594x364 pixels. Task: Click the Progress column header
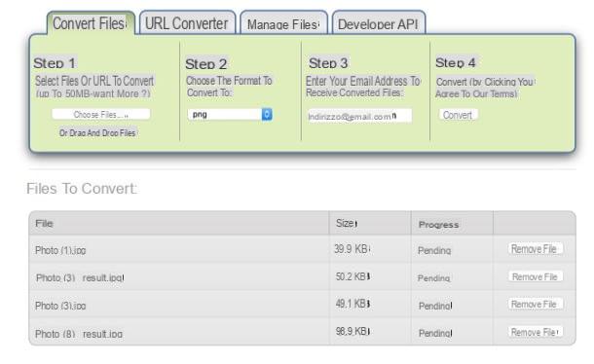pos(452,224)
